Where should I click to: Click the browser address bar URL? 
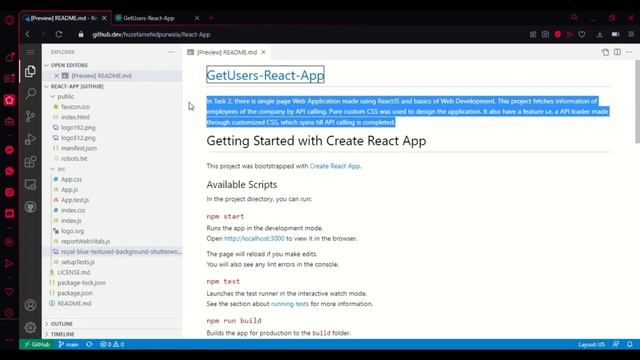(x=151, y=35)
